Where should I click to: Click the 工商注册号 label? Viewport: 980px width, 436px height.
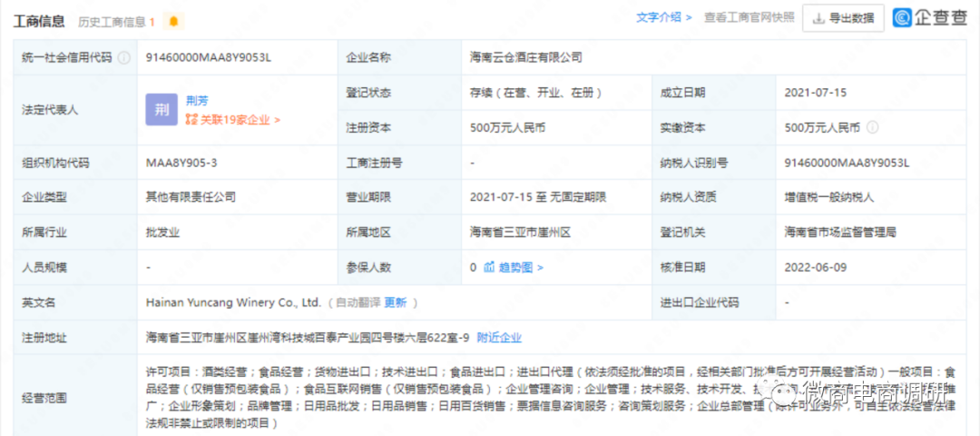(x=375, y=163)
